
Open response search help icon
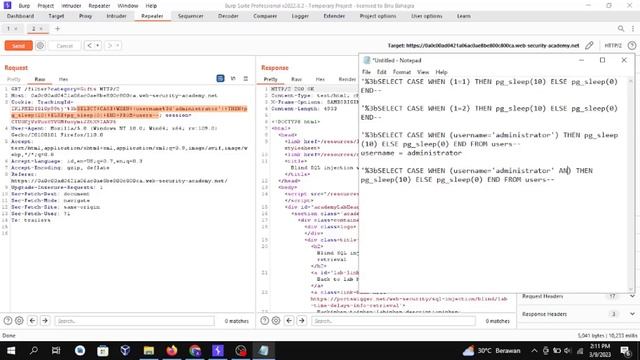[264, 321]
